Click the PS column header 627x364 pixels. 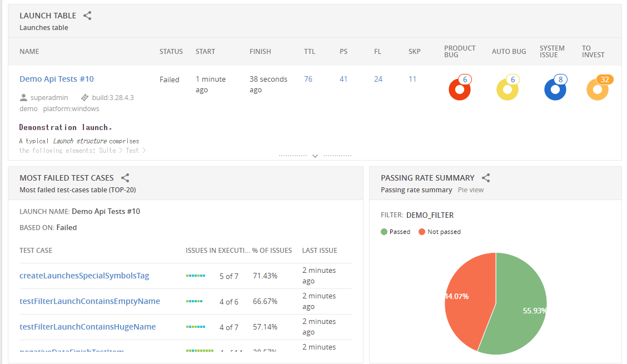click(x=344, y=52)
